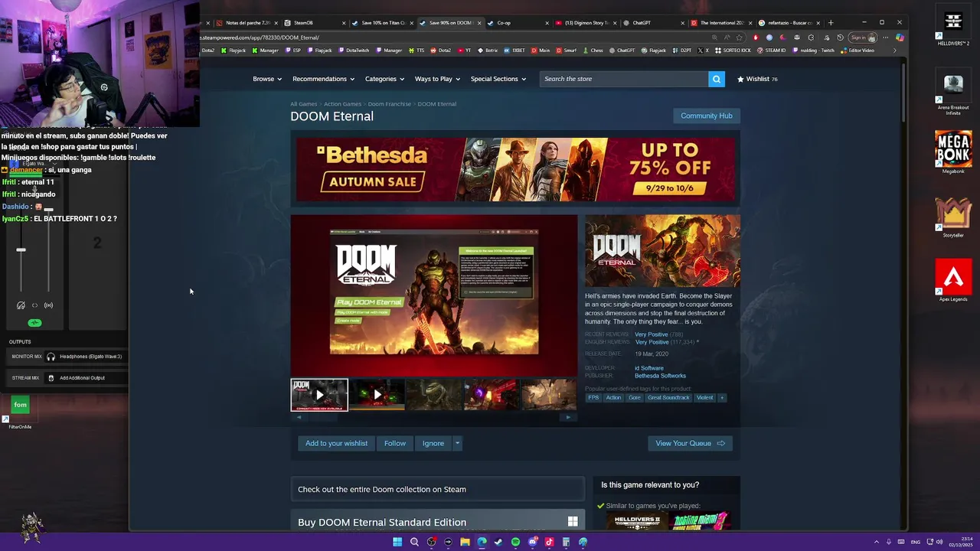Launch Storyteller desktop shortcut

click(953, 217)
